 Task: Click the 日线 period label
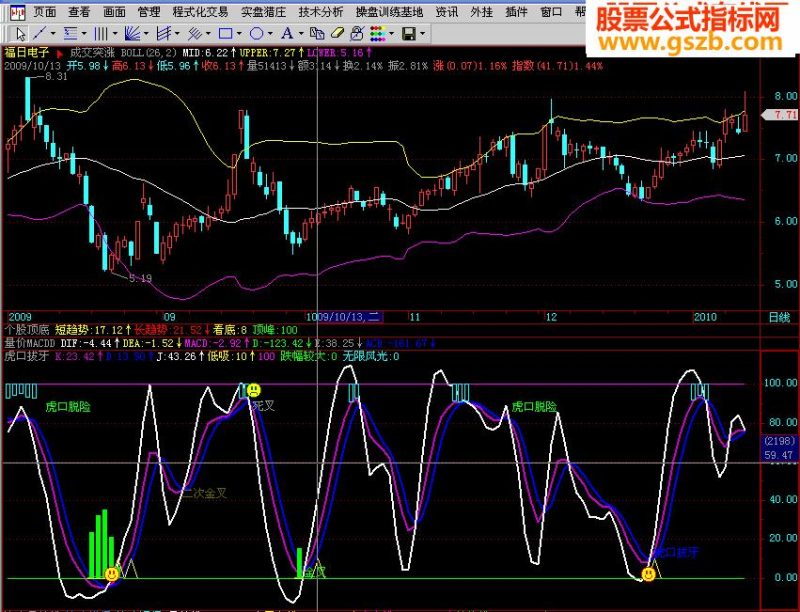coord(779,317)
